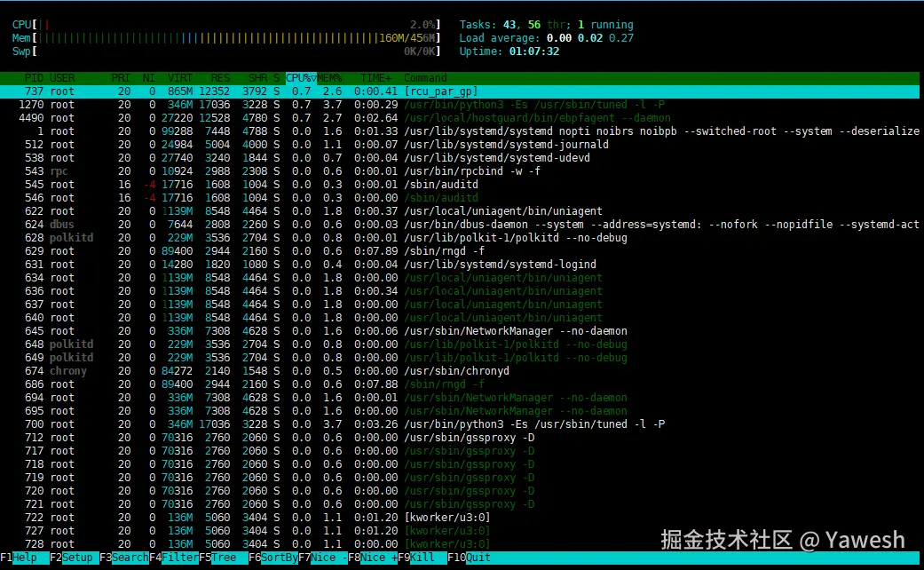Select the dbus-daemon process row
Image resolution: width=924 pixels, height=570 pixels.
pyautogui.click(x=460, y=225)
